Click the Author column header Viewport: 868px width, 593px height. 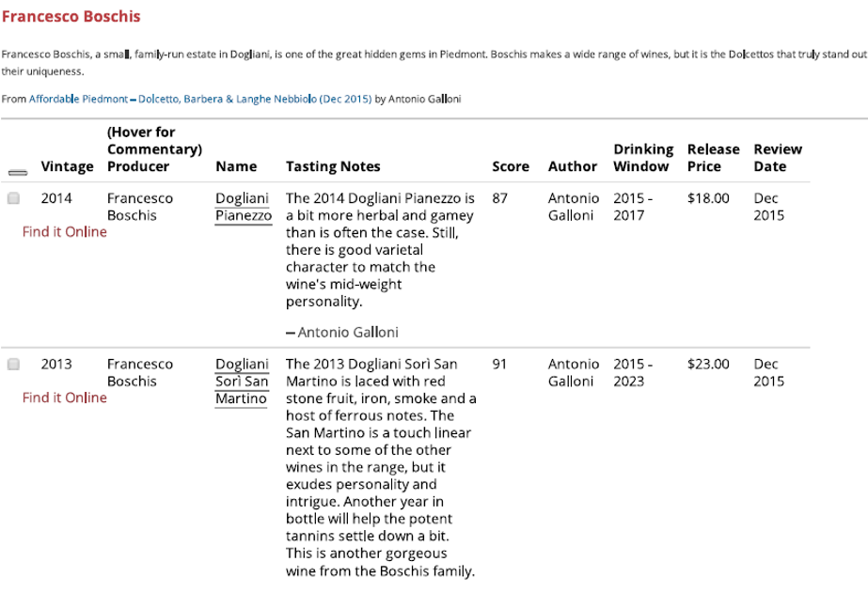[572, 166]
